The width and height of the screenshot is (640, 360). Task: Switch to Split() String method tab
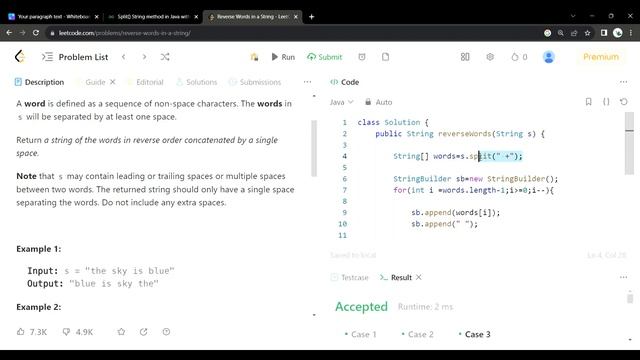(x=153, y=17)
